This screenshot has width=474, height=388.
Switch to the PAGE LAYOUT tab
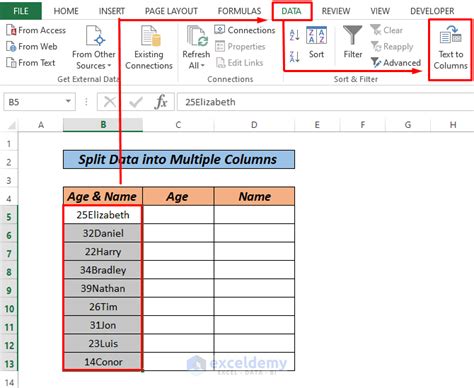171,11
